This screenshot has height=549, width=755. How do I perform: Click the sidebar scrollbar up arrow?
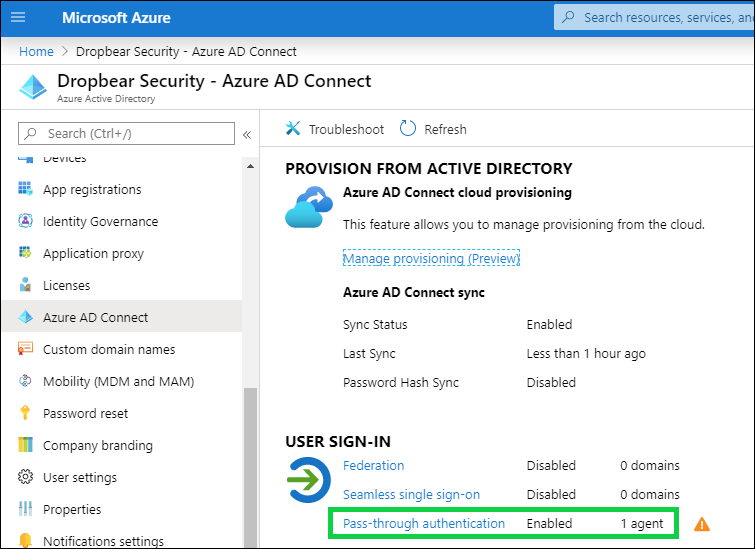click(250, 166)
